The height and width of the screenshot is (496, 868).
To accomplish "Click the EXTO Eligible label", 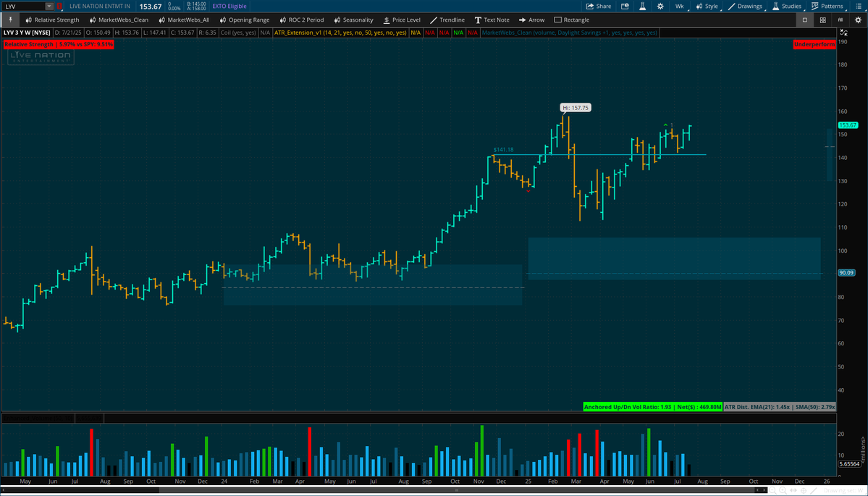I will [x=229, y=6].
